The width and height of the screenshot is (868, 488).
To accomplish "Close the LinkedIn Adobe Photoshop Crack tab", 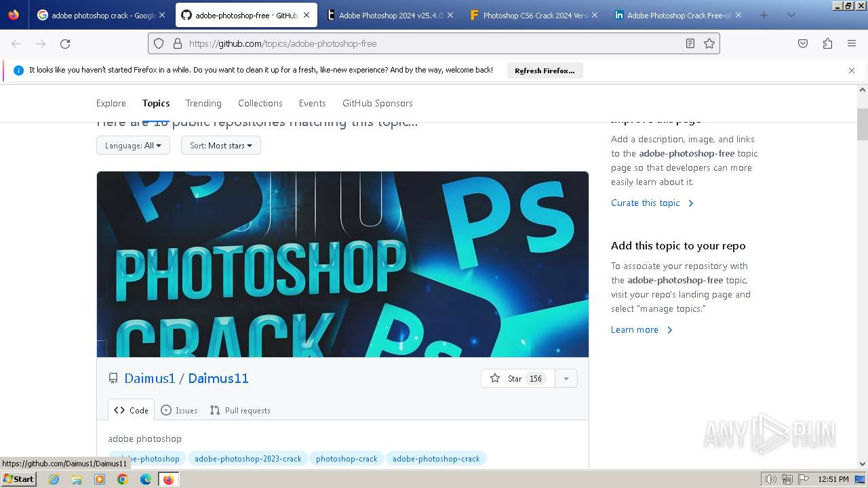I will coord(738,15).
